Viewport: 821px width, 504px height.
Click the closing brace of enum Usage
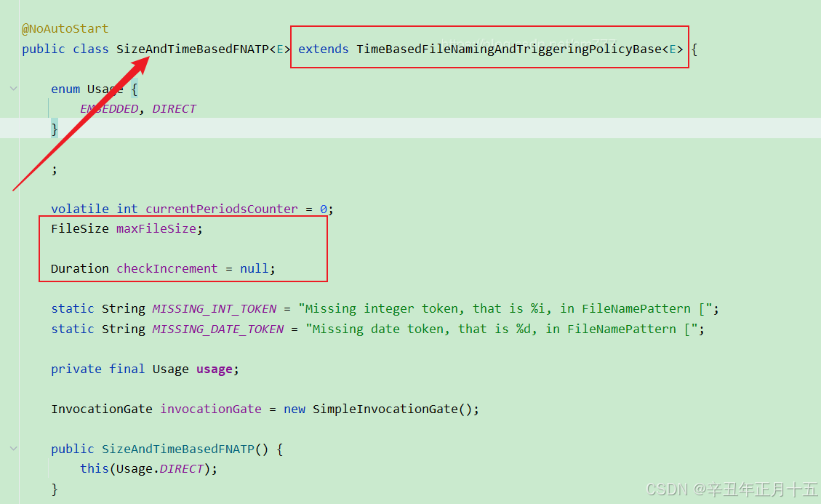click(55, 129)
